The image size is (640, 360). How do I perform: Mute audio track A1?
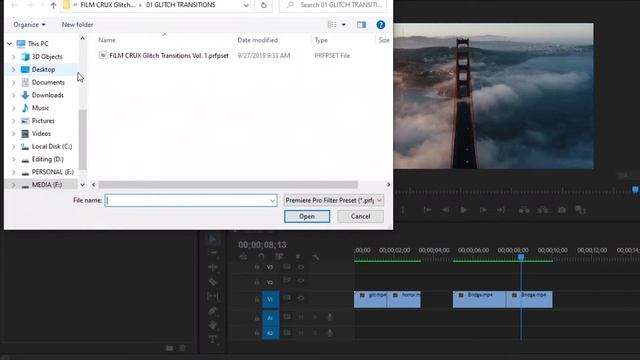tap(301, 317)
